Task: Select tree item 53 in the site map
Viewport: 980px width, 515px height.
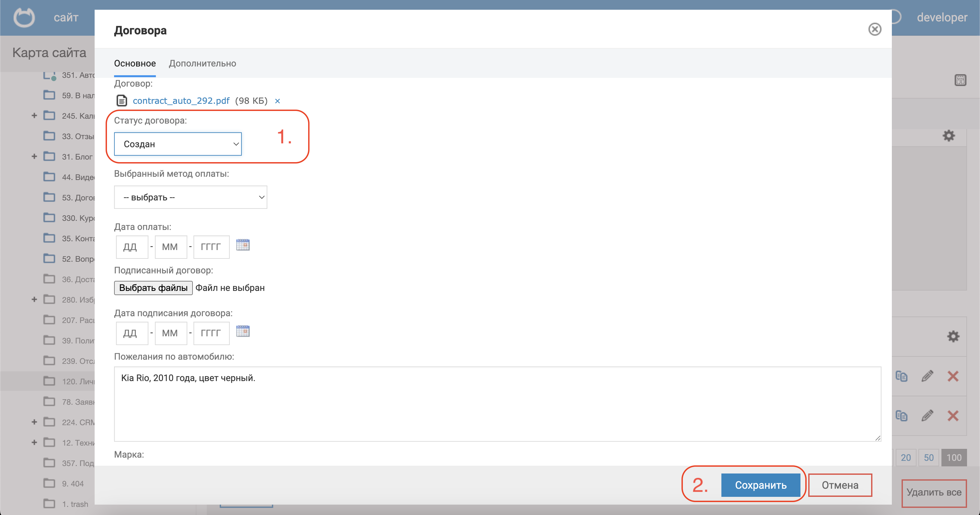Action: 78,198
